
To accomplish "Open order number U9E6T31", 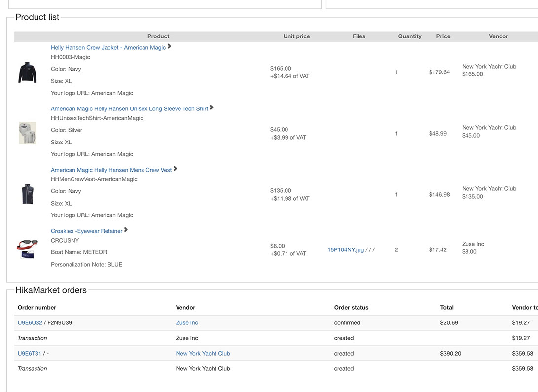I will pyautogui.click(x=30, y=354).
